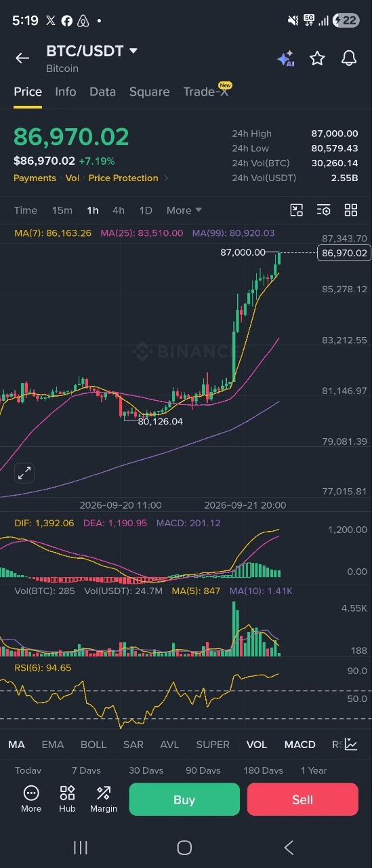Open the Price Protection link
372x868 pixels.
pyautogui.click(x=123, y=178)
